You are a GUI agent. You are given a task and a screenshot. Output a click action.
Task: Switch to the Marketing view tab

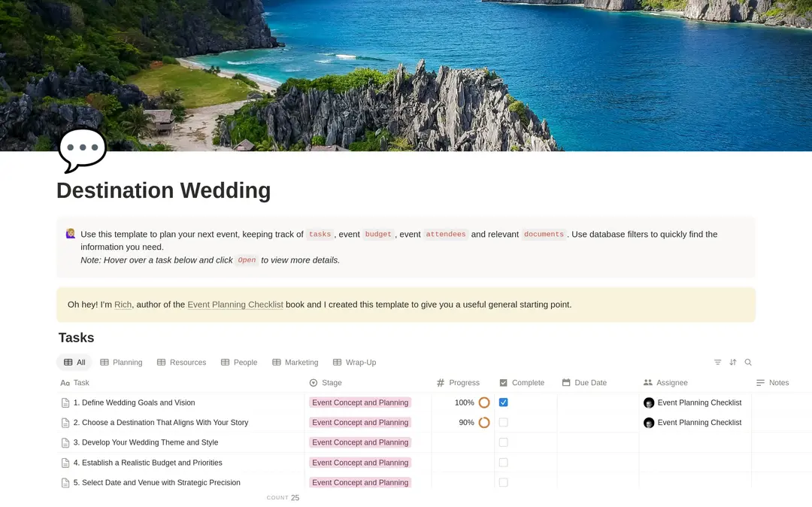tap(295, 363)
